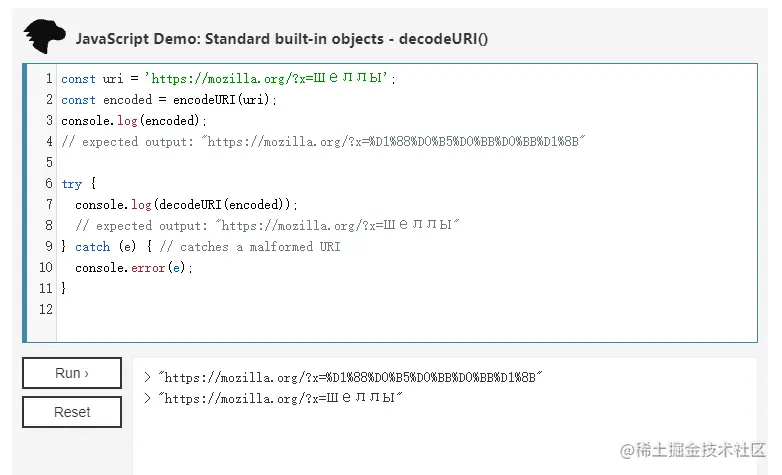782x475 pixels.
Task: Click the first encoded URL console output
Action: coord(350,378)
